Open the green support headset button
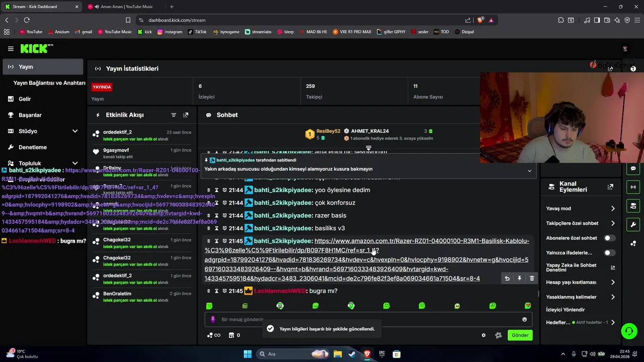Image resolution: width=644 pixels, height=362 pixels. click(629, 331)
